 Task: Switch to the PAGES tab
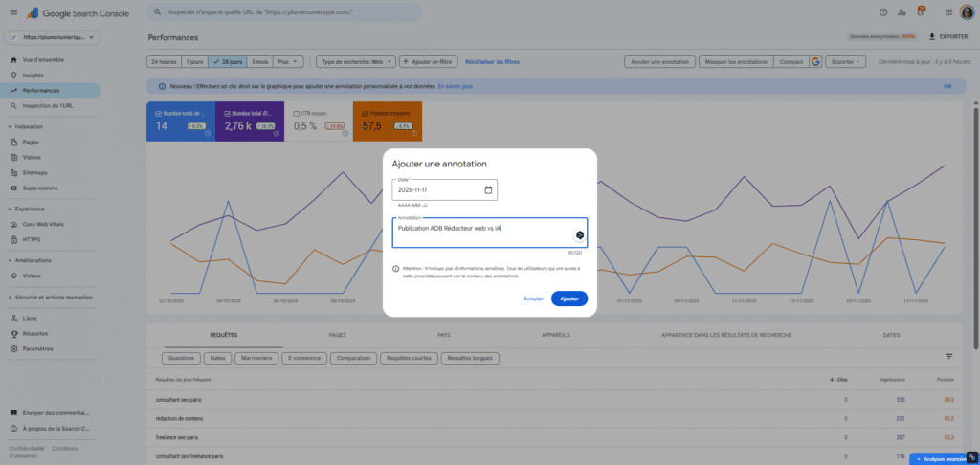pos(336,335)
